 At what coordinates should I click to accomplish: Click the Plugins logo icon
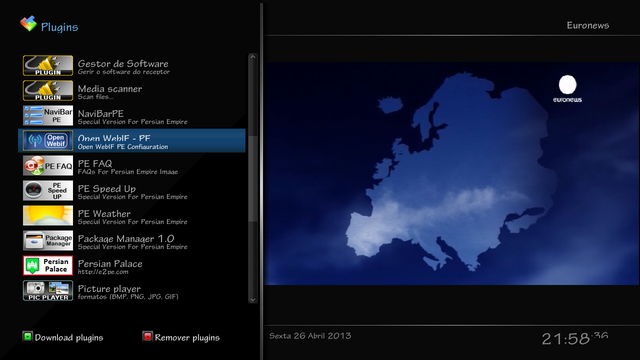[28, 24]
